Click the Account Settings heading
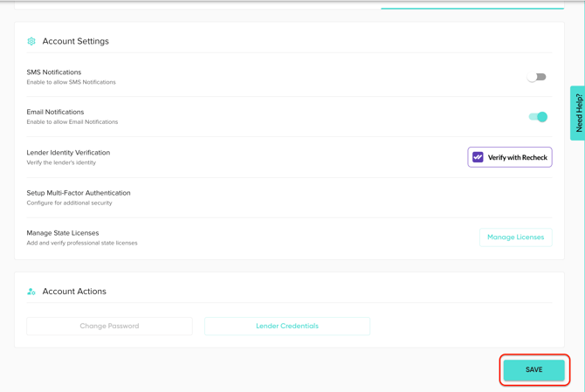Image resolution: width=585 pixels, height=392 pixels. [x=75, y=41]
